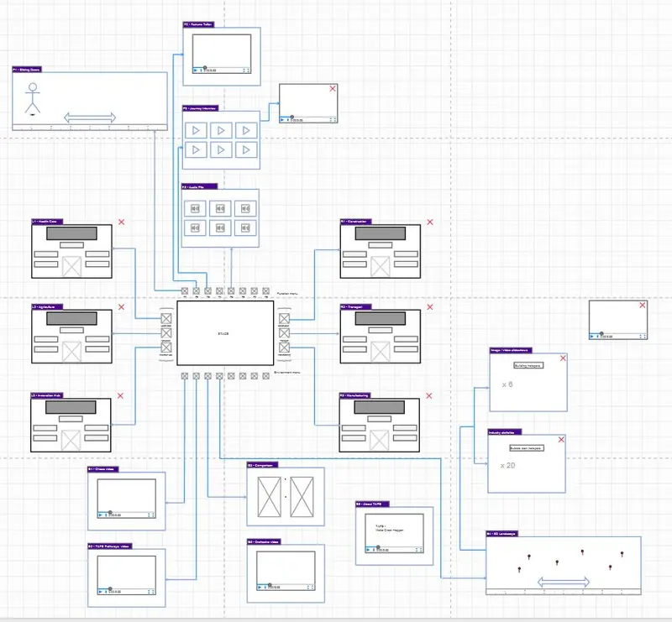Click the top right-side menu square beside STAGE
Viewport: 672px width, 622px height.
(284, 318)
